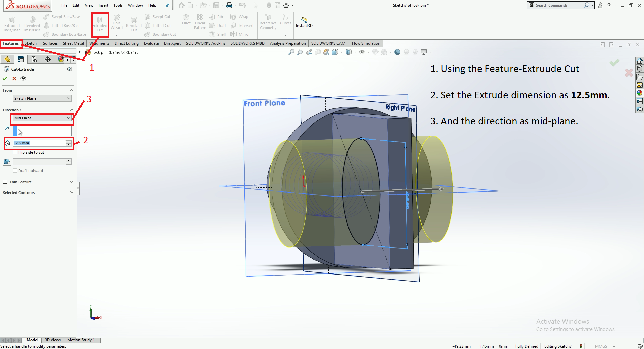
Task: Click the Extruded Cut tool icon
Action: click(x=100, y=20)
